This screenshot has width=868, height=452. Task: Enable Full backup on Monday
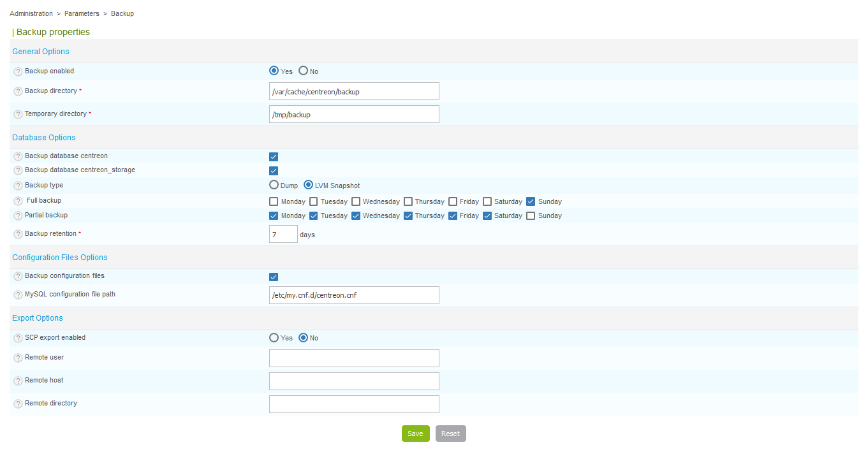[274, 201]
